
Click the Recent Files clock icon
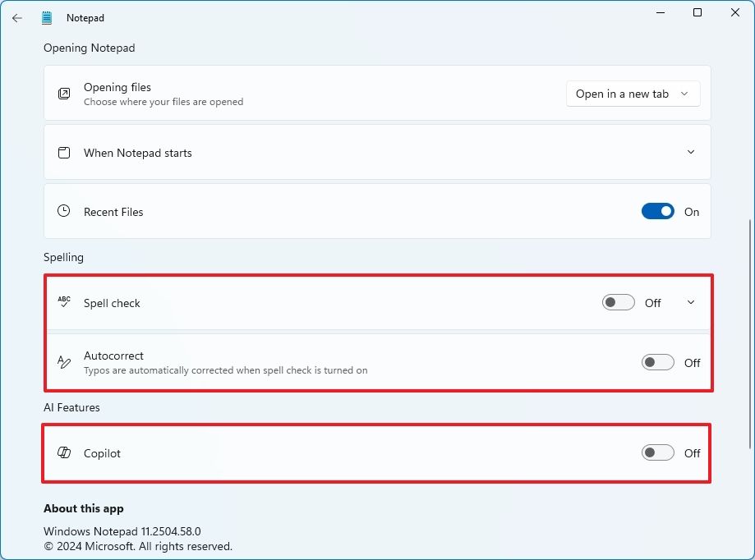tap(63, 211)
